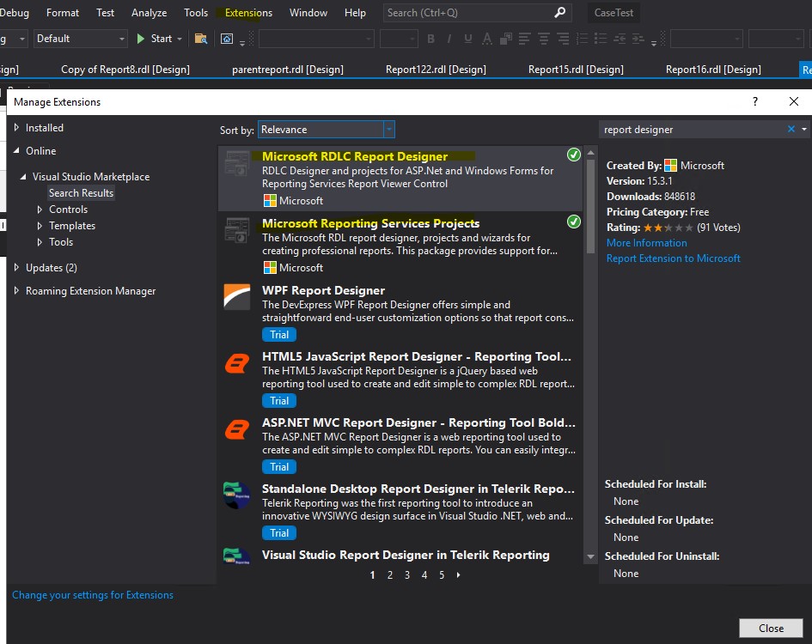
Task: Clear the report designer search with X icon
Action: (791, 129)
